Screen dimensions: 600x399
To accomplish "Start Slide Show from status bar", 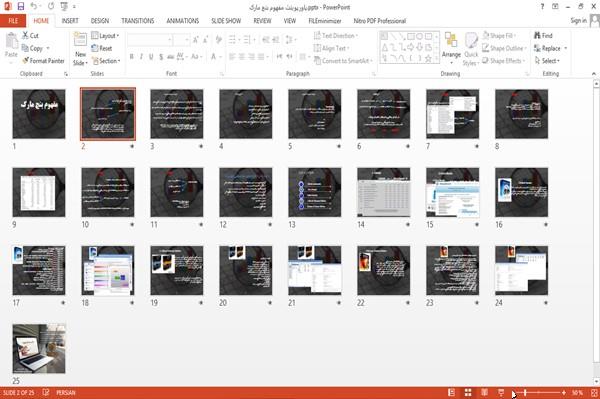I will pos(501,392).
